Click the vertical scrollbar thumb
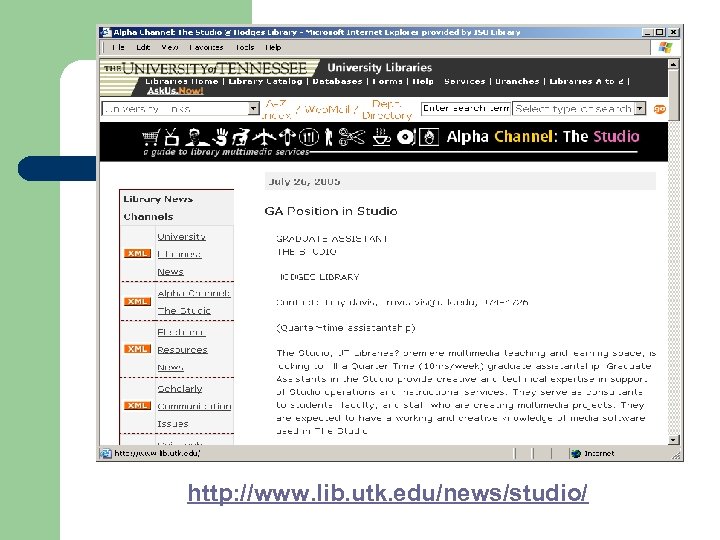Screen dimensions: 720x540 point(673,95)
